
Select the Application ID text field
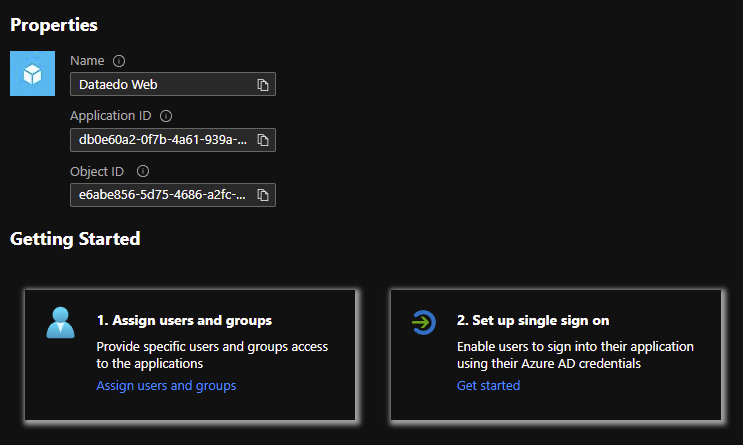pos(160,139)
